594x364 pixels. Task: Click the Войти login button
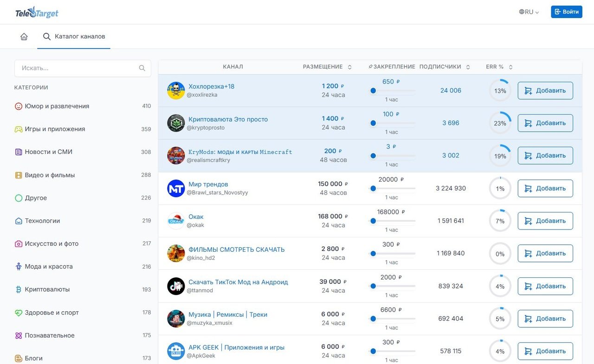coord(567,12)
